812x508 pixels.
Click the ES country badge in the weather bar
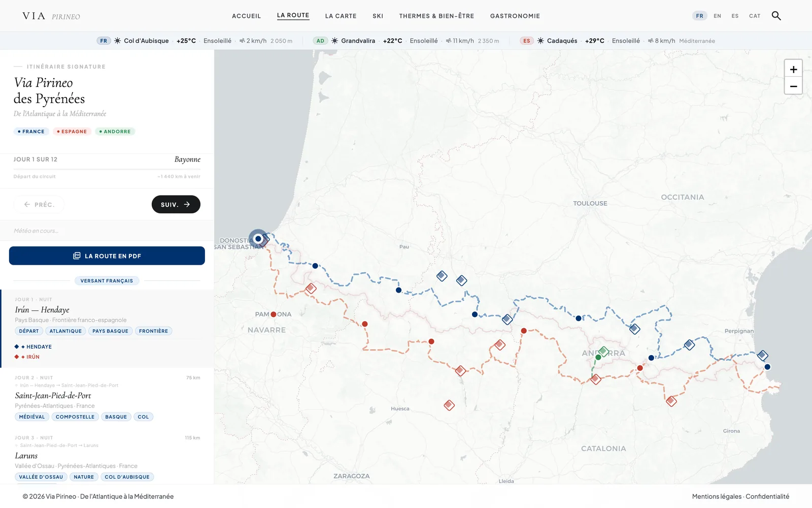tap(527, 41)
